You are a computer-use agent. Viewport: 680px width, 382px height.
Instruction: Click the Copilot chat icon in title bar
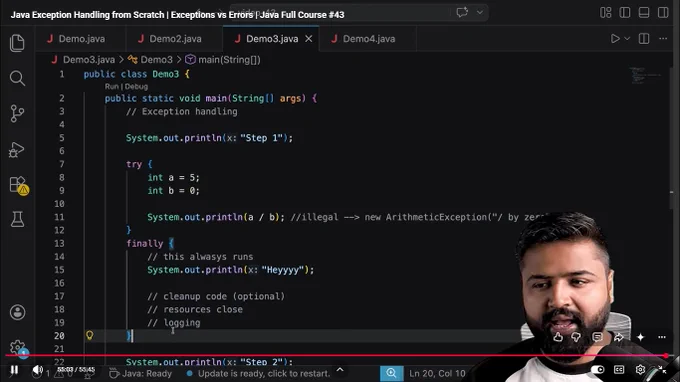coord(462,12)
